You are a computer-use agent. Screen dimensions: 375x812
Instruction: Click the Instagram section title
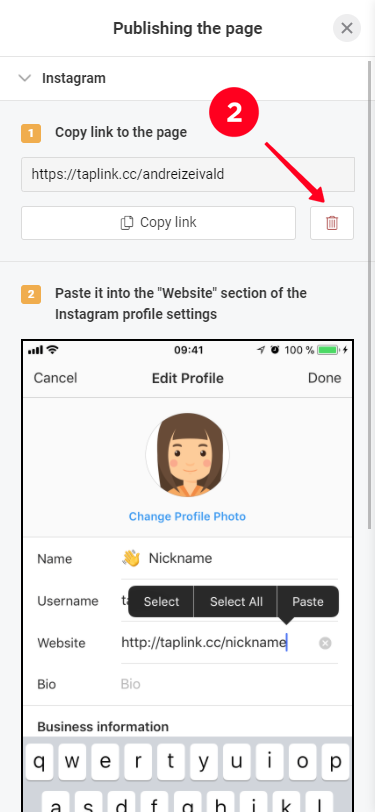[x=74, y=78]
